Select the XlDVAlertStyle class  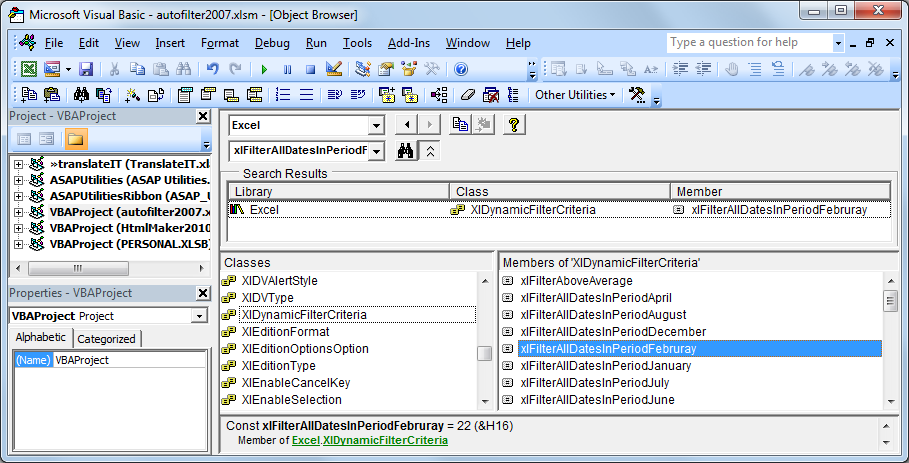click(x=279, y=280)
